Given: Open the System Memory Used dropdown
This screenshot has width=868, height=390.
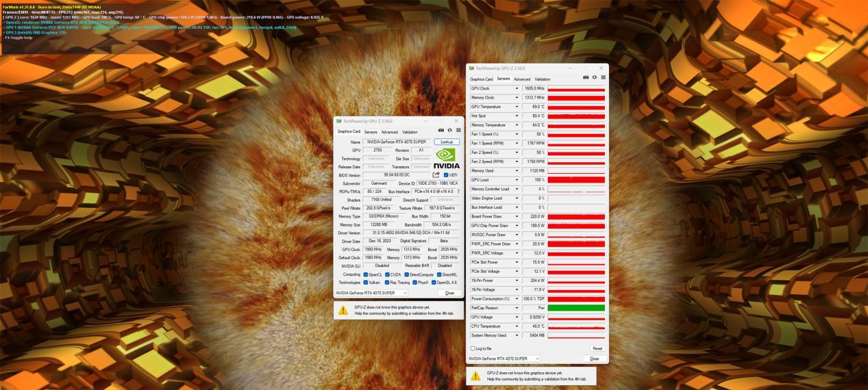Looking at the screenshot, I should [517, 335].
